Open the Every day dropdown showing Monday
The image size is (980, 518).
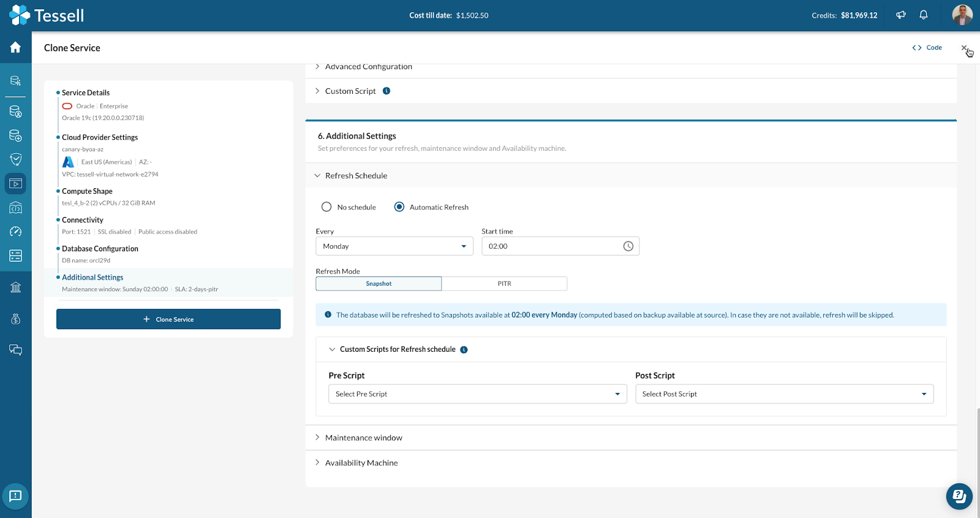394,246
